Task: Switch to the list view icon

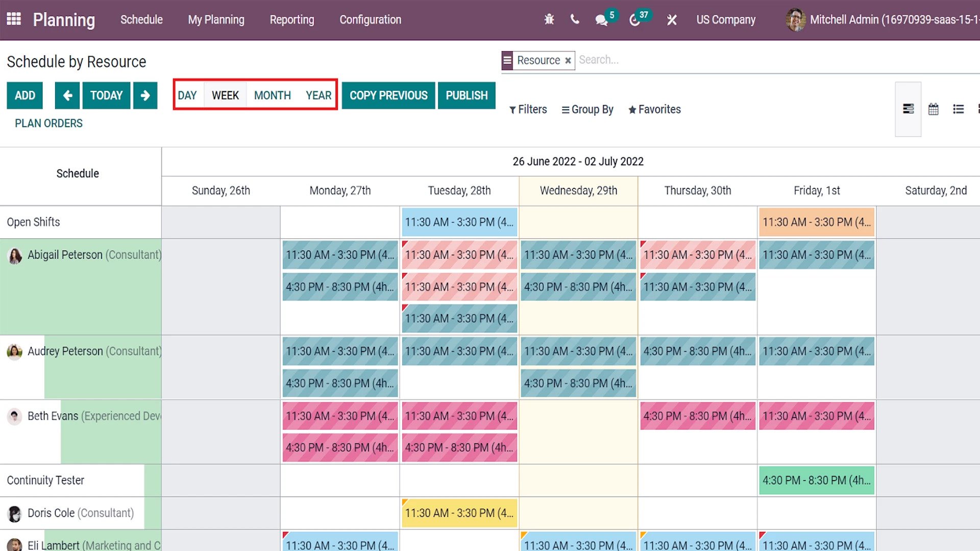Action: pos(958,109)
